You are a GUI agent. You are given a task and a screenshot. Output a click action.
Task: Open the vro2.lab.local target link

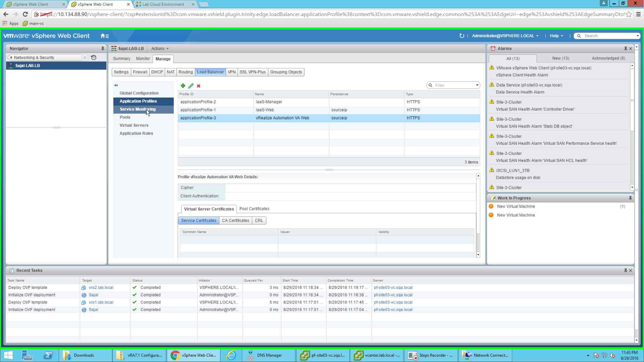[x=101, y=288]
